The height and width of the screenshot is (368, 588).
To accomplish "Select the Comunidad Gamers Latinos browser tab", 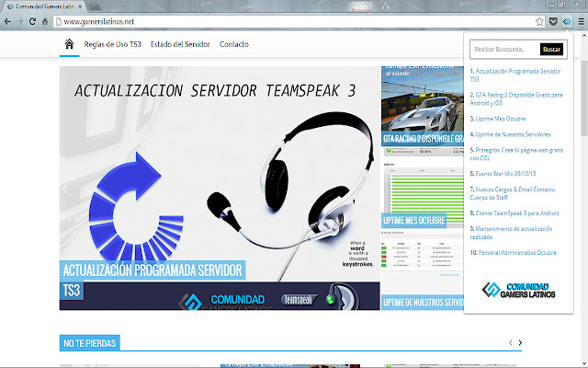I will (x=44, y=6).
